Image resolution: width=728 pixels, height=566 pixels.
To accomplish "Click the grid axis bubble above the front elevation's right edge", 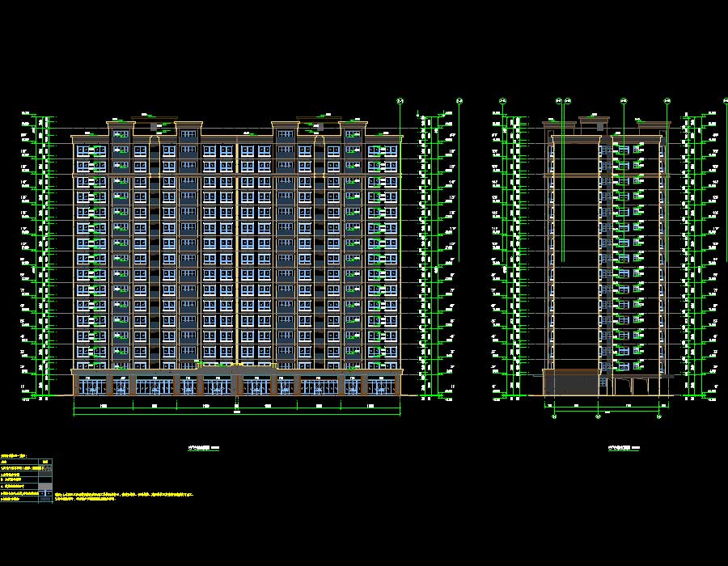I will (x=400, y=100).
